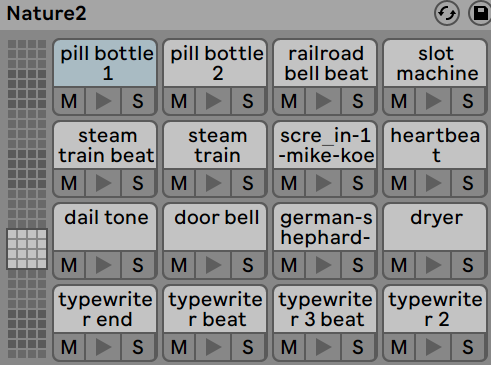
Task: Mute the railroad bell beat pad
Action: pos(289,101)
